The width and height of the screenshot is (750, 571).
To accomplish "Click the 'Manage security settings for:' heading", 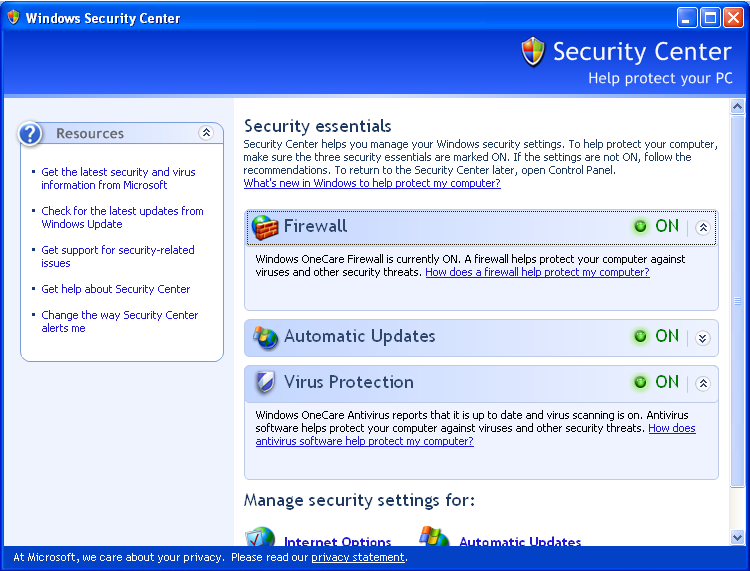I will click(x=359, y=500).
